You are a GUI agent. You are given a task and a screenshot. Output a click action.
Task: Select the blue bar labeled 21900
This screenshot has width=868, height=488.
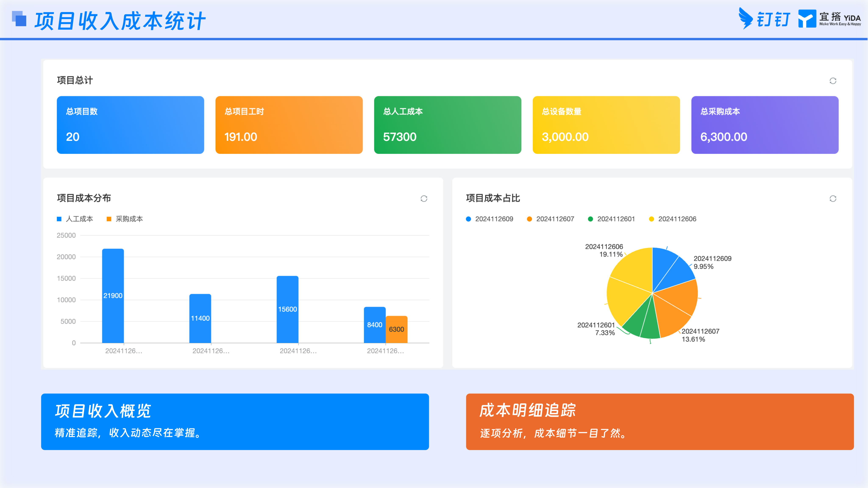[113, 296]
